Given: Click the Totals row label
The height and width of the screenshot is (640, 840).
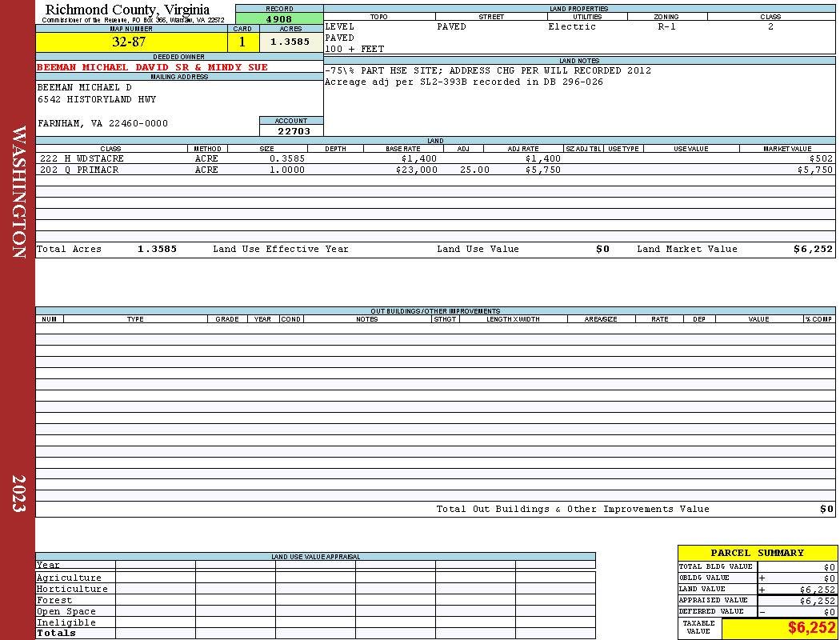Looking at the screenshot, I should [56, 633].
